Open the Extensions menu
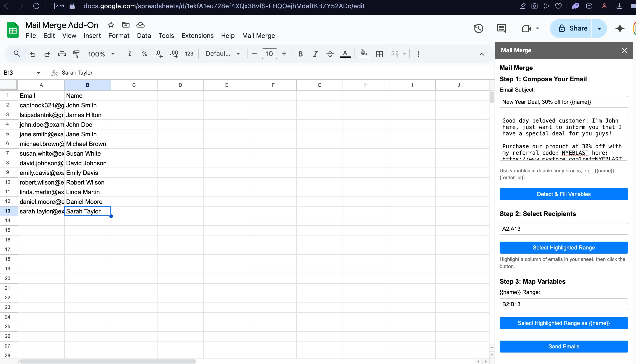Image resolution: width=636 pixels, height=364 pixels. click(197, 36)
